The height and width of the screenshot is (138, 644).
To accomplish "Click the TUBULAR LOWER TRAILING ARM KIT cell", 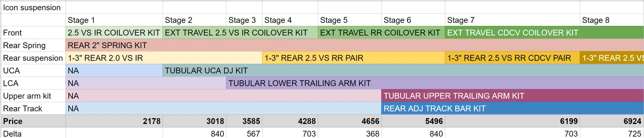I will (435, 83).
